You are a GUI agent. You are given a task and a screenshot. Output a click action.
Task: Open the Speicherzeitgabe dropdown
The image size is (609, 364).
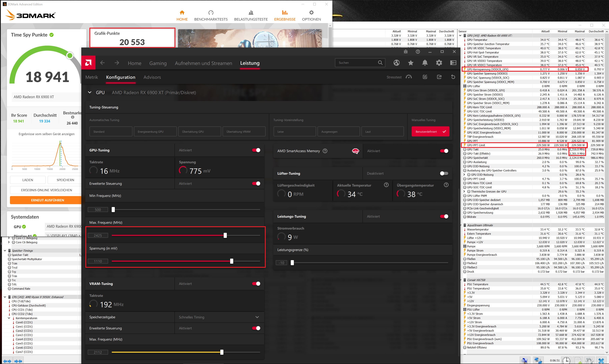point(257,317)
